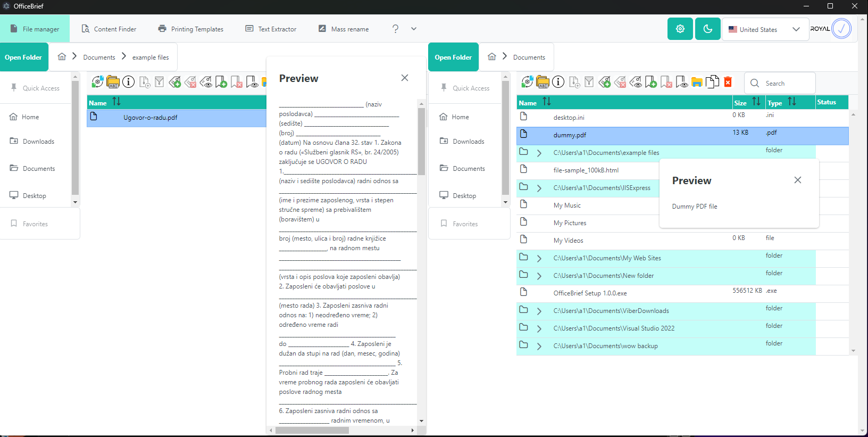This screenshot has height=437, width=868.
Task: Click the add tag icon in right pane toolbar
Action: [x=604, y=82]
